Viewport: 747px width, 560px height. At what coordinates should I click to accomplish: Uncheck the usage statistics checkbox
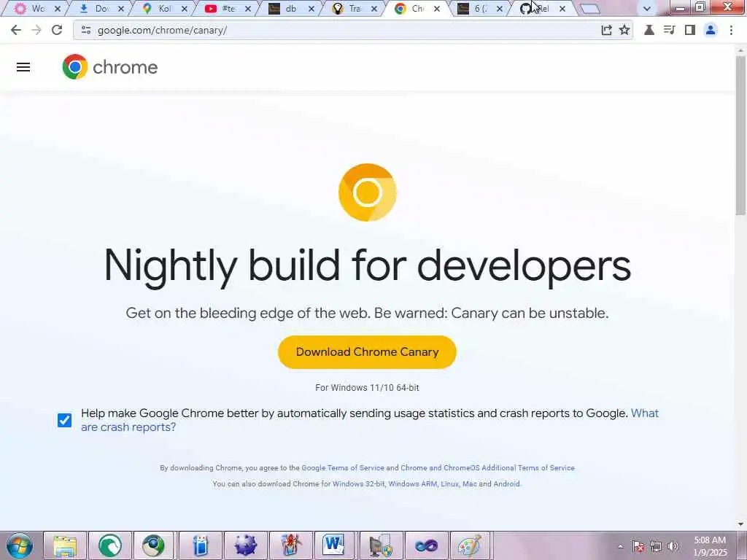(64, 420)
